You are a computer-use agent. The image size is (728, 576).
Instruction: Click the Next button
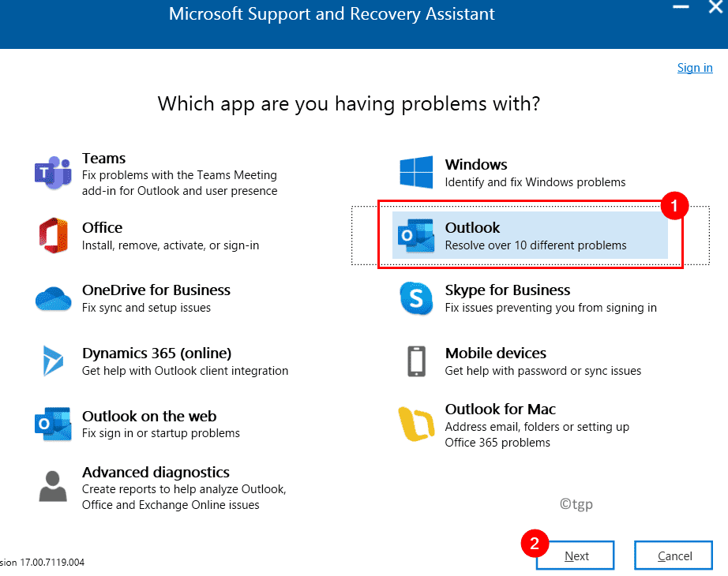(576, 555)
